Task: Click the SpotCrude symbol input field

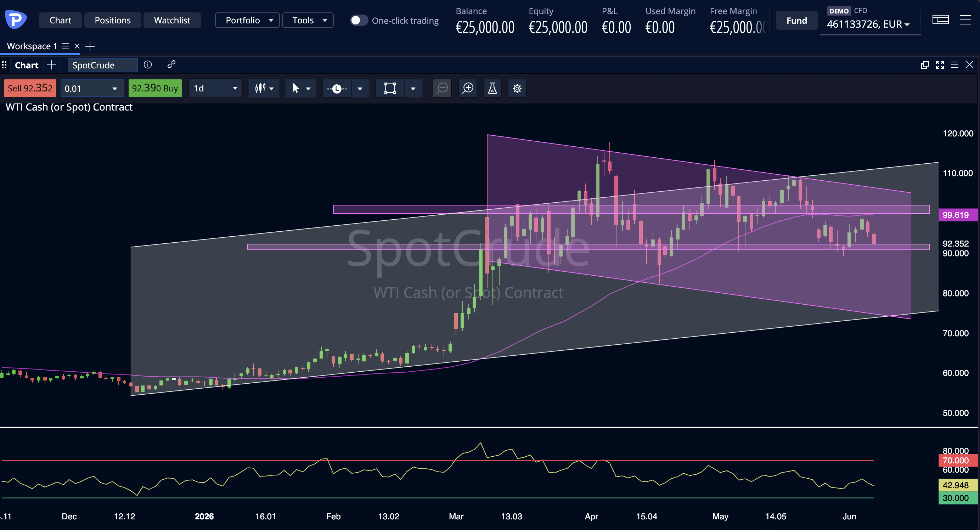Action: click(x=103, y=65)
